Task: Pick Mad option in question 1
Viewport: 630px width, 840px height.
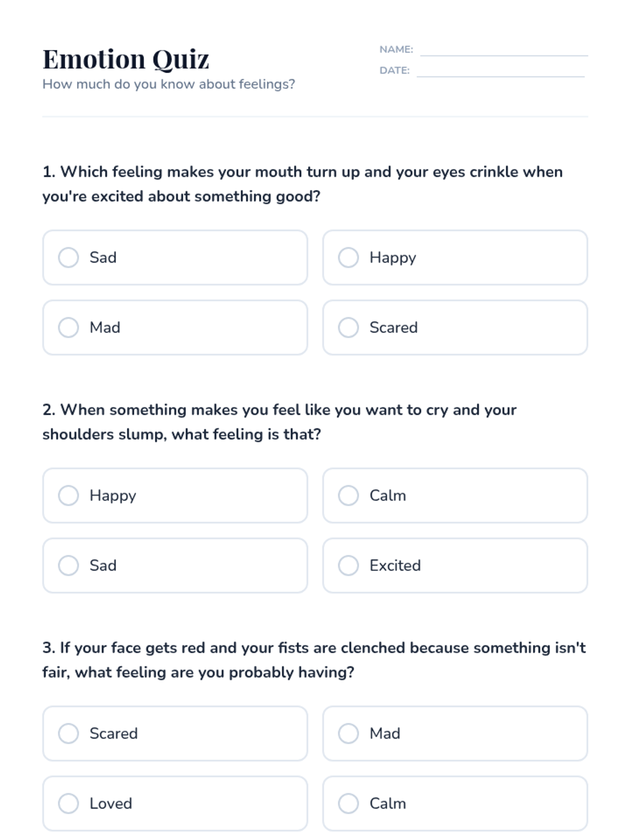Action: [68, 328]
